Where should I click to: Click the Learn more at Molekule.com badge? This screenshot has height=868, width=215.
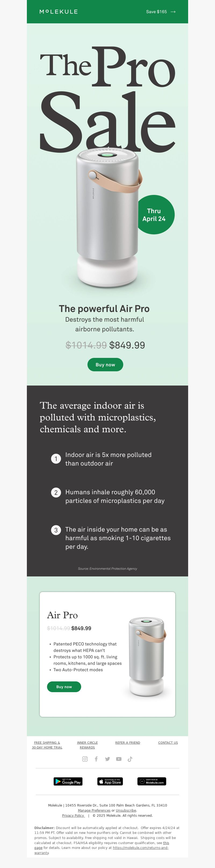click(x=152, y=781)
